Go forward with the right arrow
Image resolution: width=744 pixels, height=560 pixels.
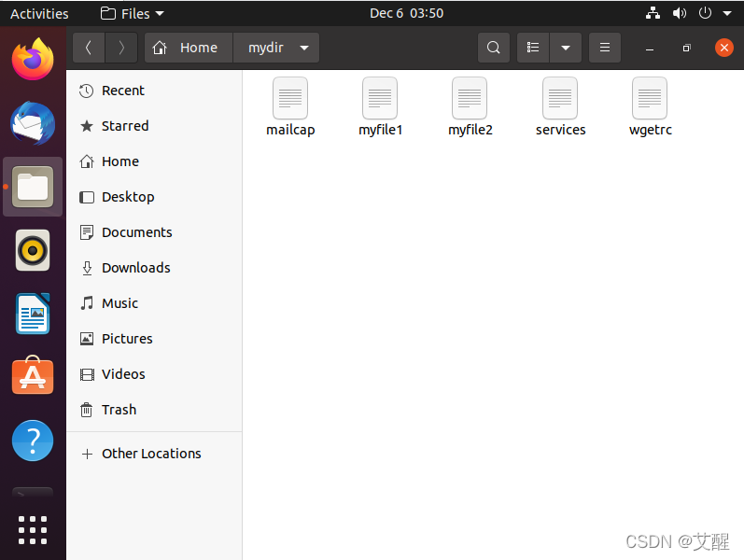coord(121,48)
